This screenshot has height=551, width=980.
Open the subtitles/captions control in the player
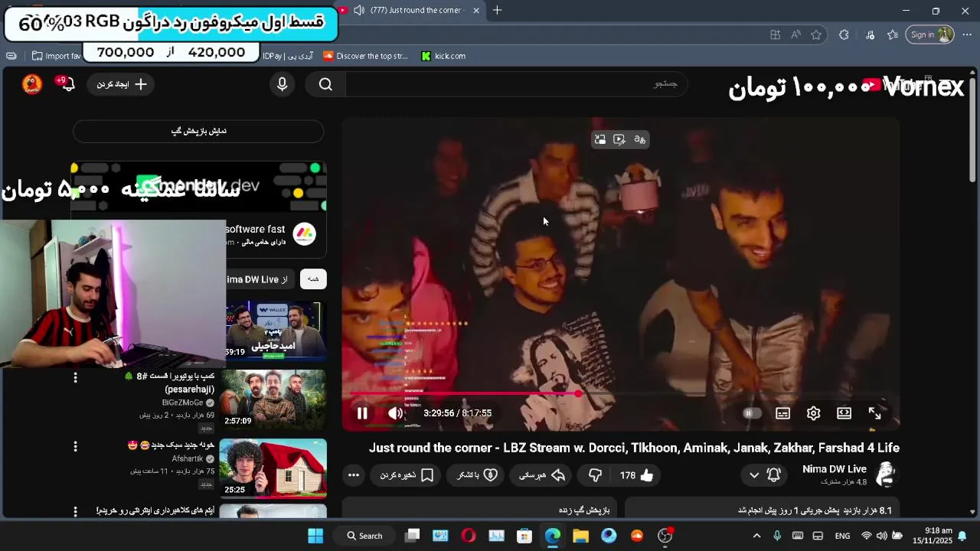782,413
